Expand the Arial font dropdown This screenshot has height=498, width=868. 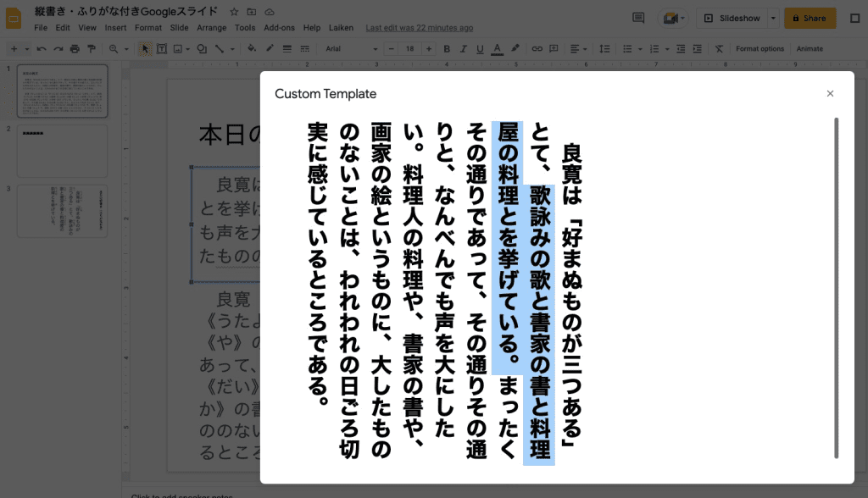pyautogui.click(x=348, y=49)
